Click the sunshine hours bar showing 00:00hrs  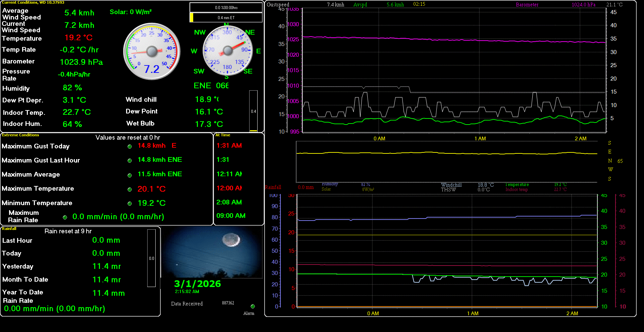(226, 7)
